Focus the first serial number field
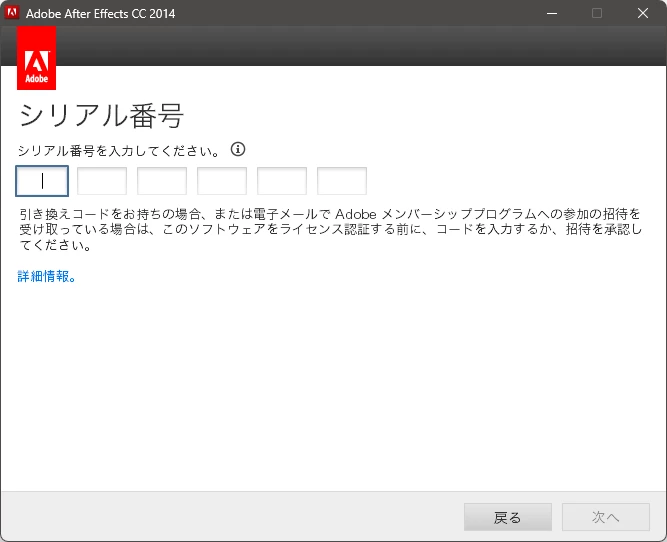 click(x=42, y=181)
